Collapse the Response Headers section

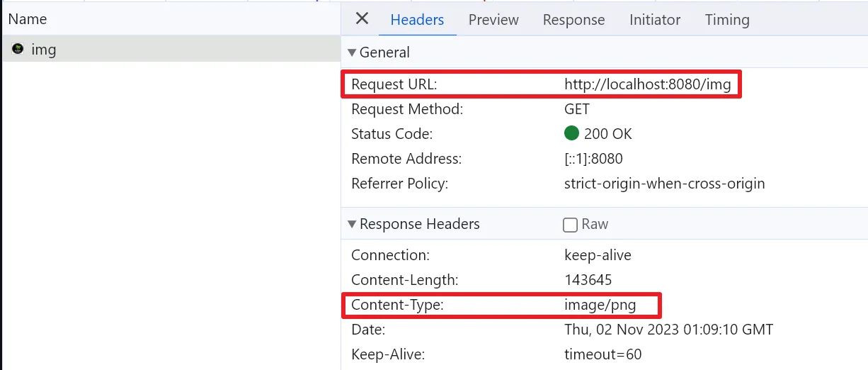pyautogui.click(x=352, y=224)
